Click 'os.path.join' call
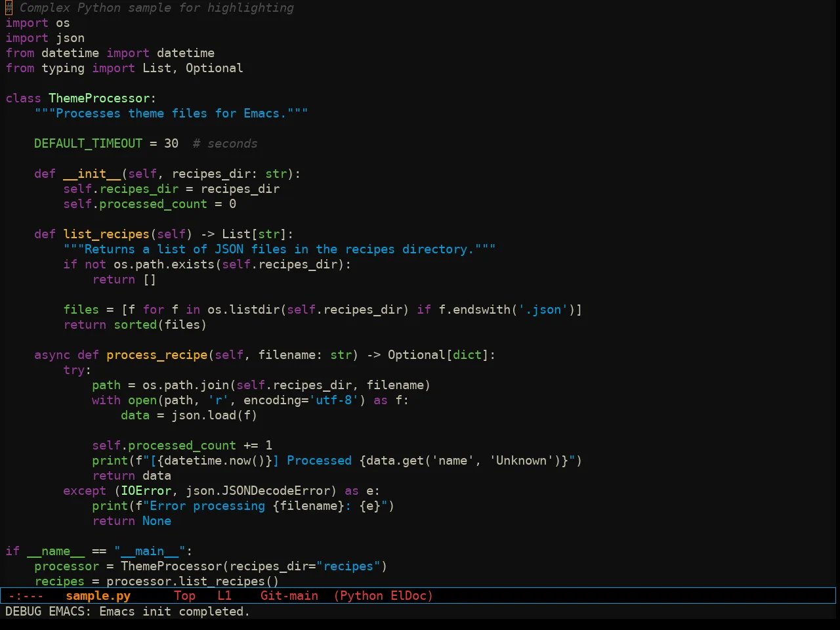The width and height of the screenshot is (840, 630). pos(186,385)
